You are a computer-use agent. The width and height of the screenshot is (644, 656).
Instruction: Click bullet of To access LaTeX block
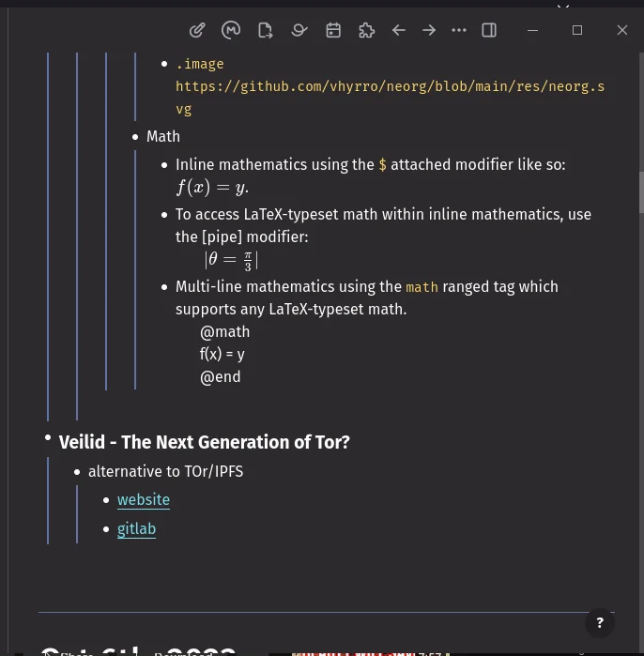pyautogui.click(x=164, y=215)
